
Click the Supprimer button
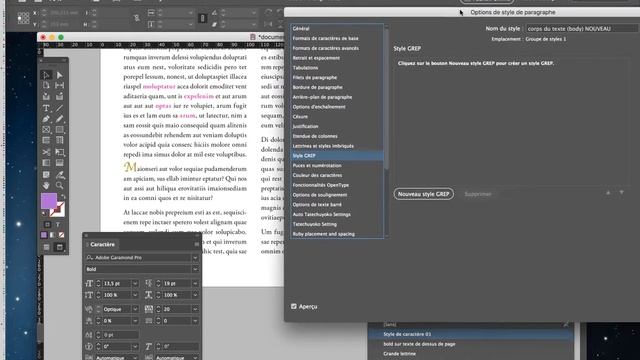[478, 194]
